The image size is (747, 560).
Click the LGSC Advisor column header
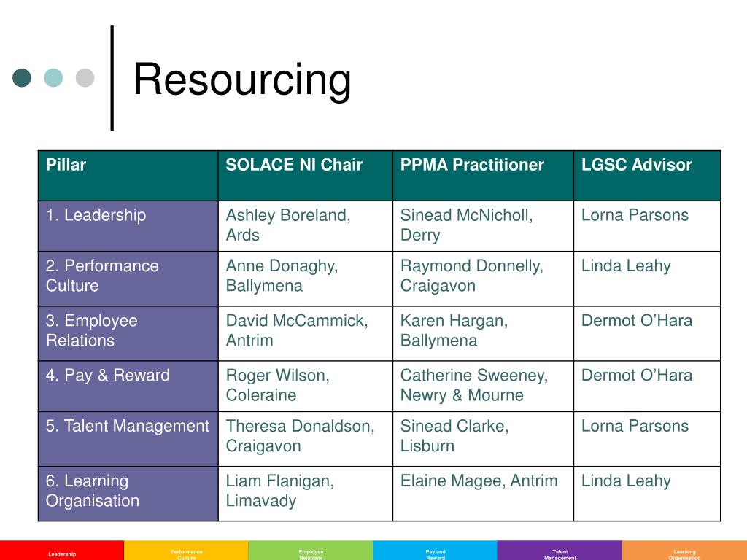pyautogui.click(x=647, y=176)
